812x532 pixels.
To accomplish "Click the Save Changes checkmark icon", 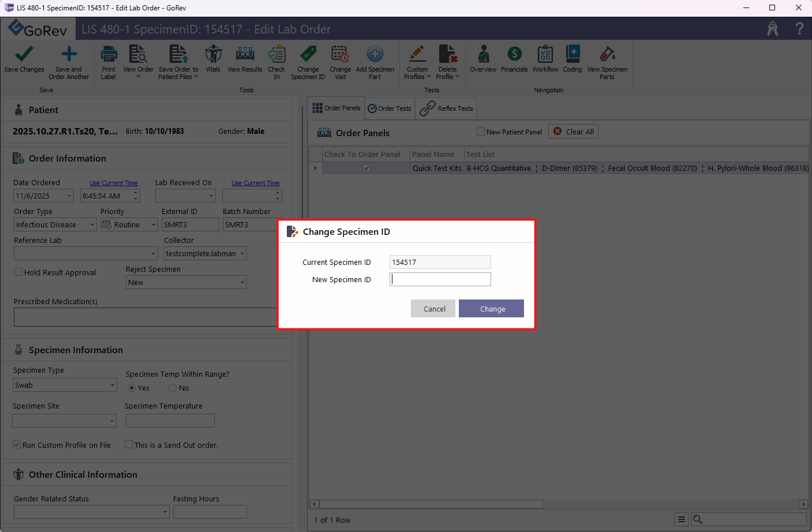I will tap(24, 55).
